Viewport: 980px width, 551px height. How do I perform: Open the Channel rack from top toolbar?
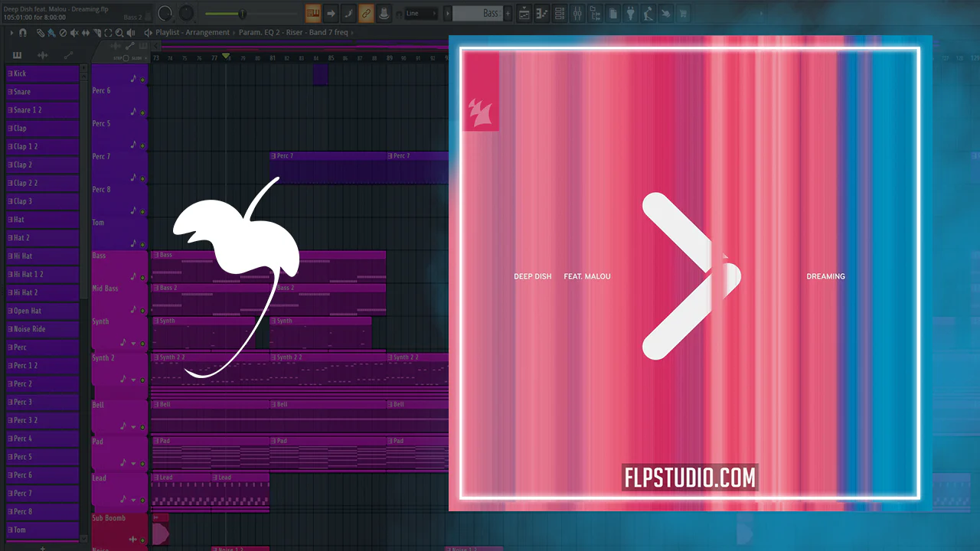click(560, 13)
